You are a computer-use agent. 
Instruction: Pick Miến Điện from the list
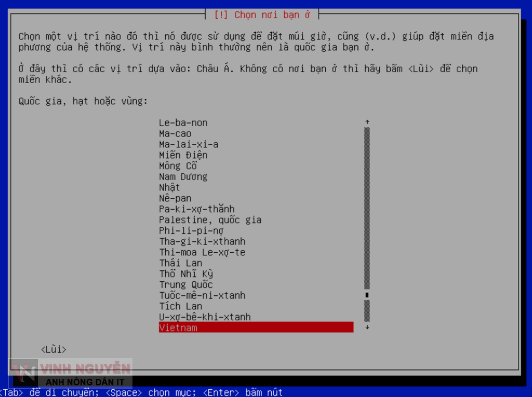pos(183,155)
